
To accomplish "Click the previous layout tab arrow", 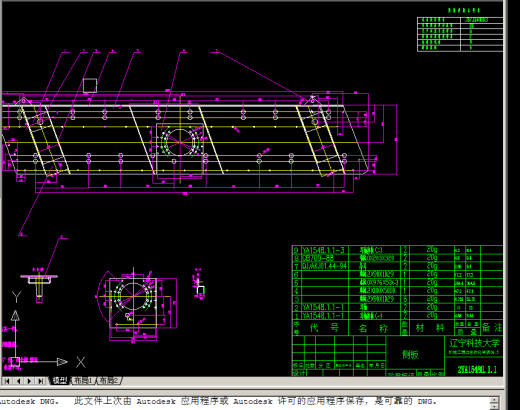I will [18, 381].
